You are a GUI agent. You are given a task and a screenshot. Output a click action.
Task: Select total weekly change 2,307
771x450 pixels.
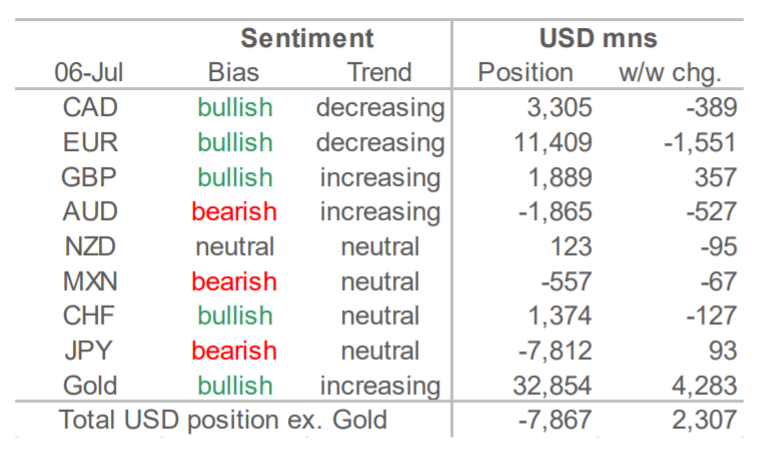704,421
